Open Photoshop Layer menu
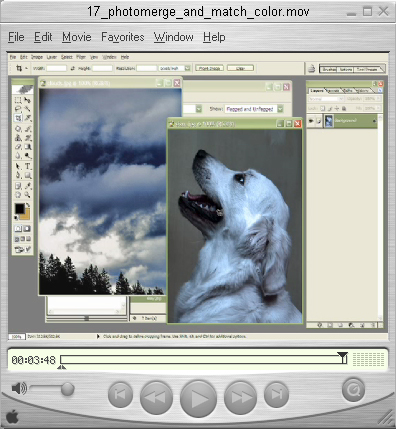Screen dimensions: 396x429 pyautogui.click(x=52, y=57)
